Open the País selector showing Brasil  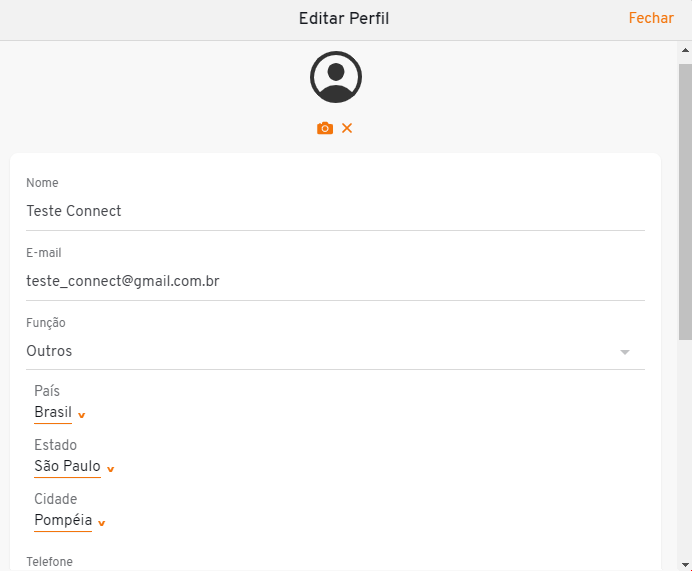pos(53,412)
